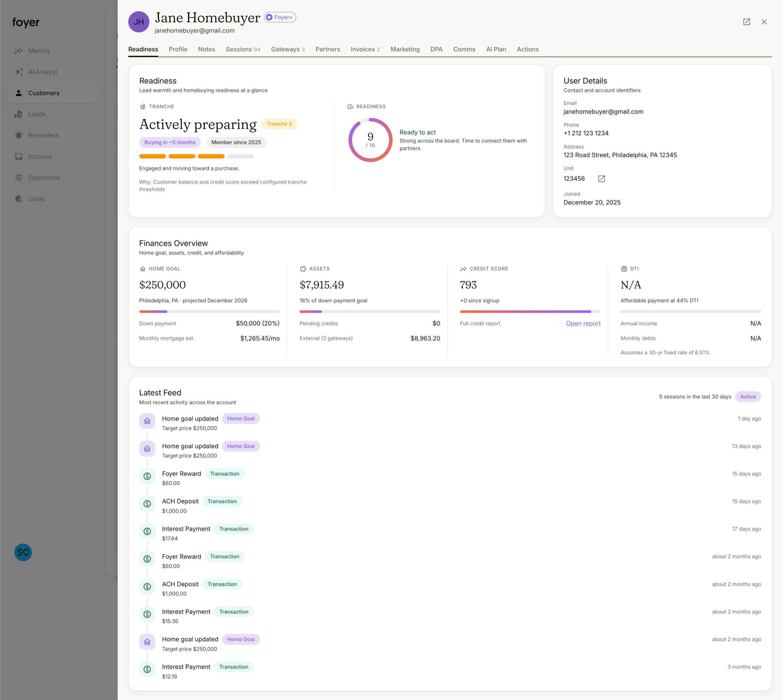This screenshot has height=700, width=783.
Task: Click the 793 credit score value
Action: 468,285
